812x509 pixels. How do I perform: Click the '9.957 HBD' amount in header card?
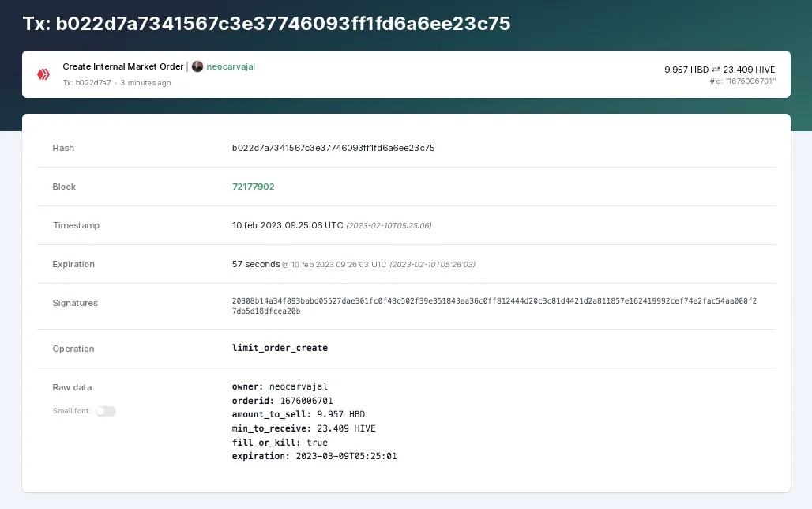coord(686,70)
